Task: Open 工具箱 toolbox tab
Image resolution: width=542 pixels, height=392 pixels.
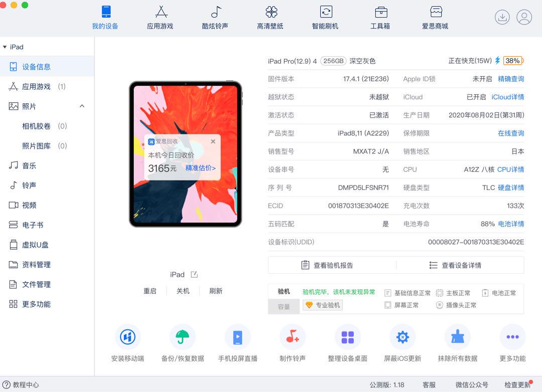Action: pos(380,18)
